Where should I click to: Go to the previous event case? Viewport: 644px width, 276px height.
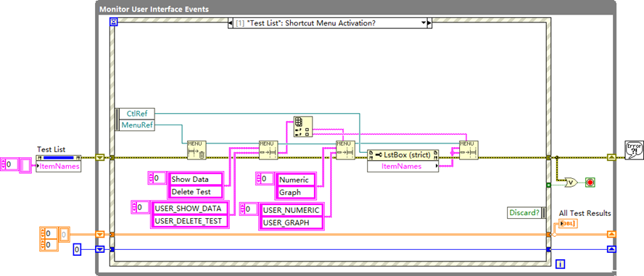click(x=230, y=23)
